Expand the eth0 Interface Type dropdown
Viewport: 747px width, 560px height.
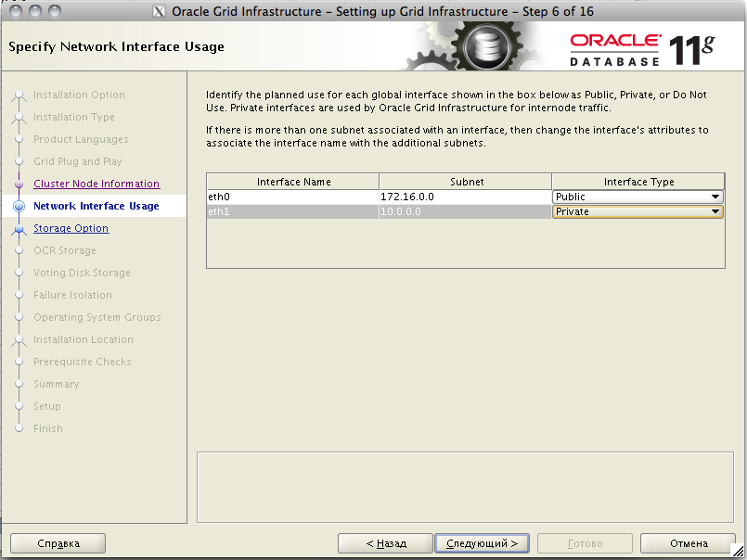pos(715,197)
